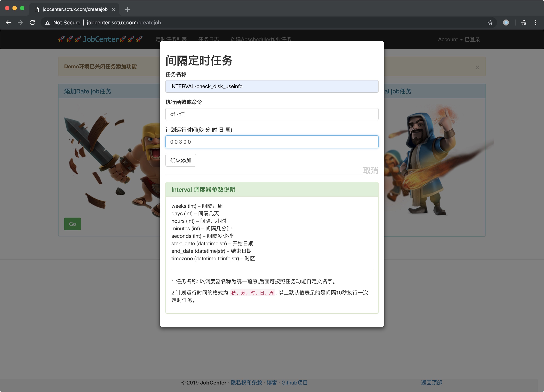This screenshot has width=544, height=392.
Task: Click the 间隔定时任务 dialog title
Action: pos(199,60)
